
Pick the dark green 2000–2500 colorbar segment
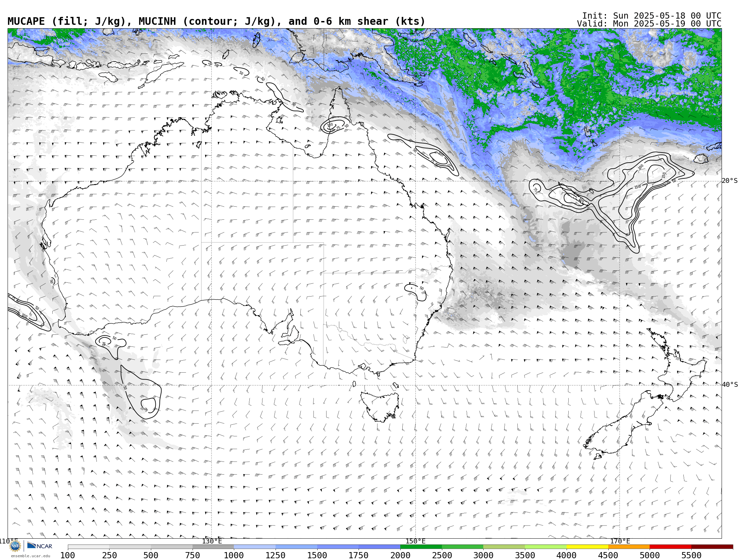point(421,547)
